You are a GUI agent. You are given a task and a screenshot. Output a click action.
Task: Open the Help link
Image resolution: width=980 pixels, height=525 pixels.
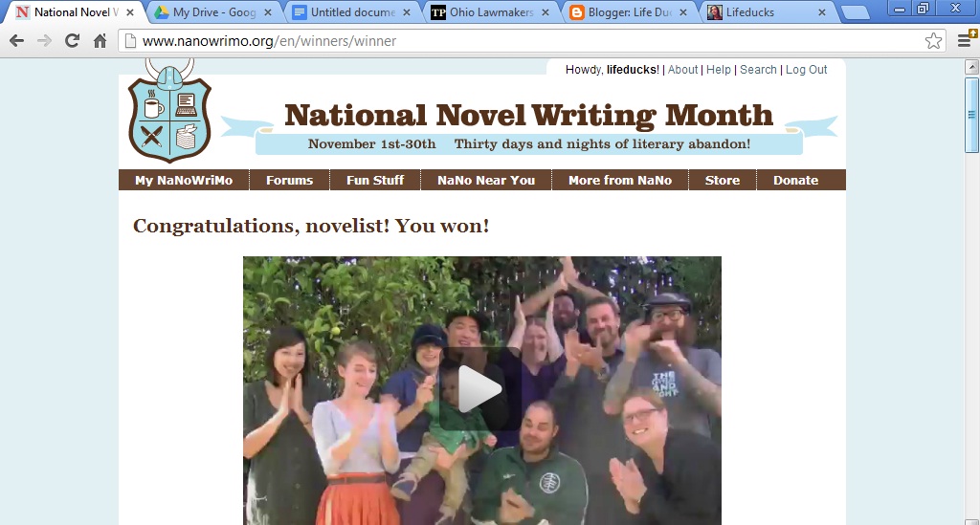tap(718, 70)
